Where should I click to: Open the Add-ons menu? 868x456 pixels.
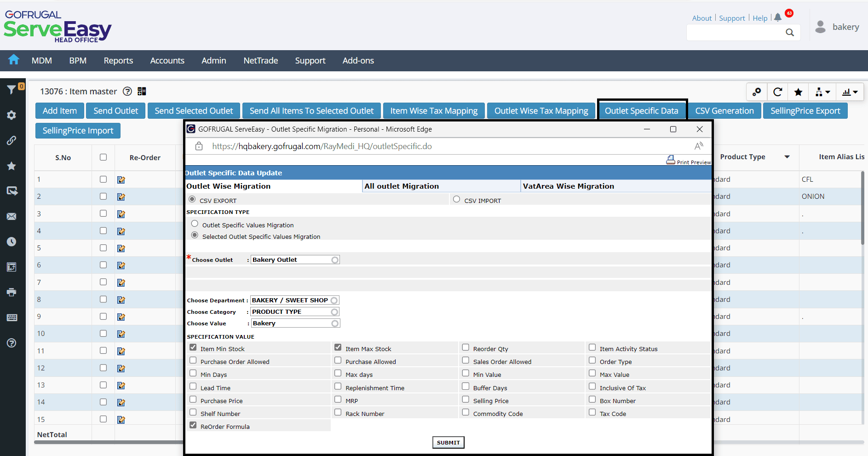358,60
